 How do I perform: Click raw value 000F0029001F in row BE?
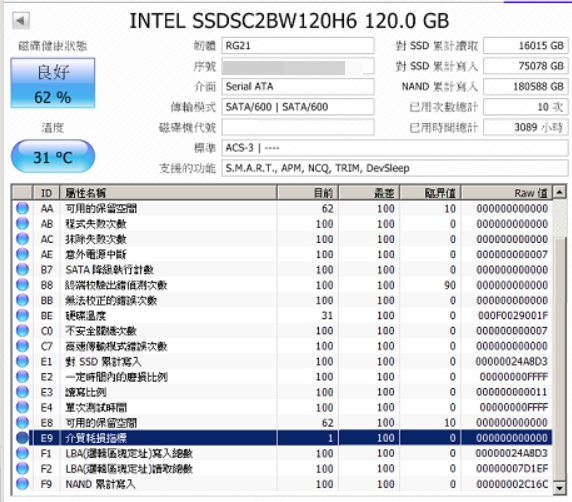tap(513, 316)
